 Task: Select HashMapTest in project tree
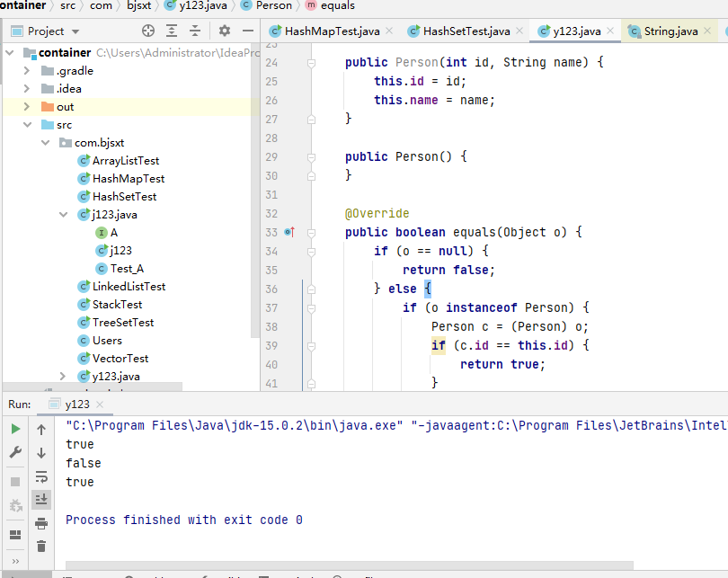tap(121, 179)
